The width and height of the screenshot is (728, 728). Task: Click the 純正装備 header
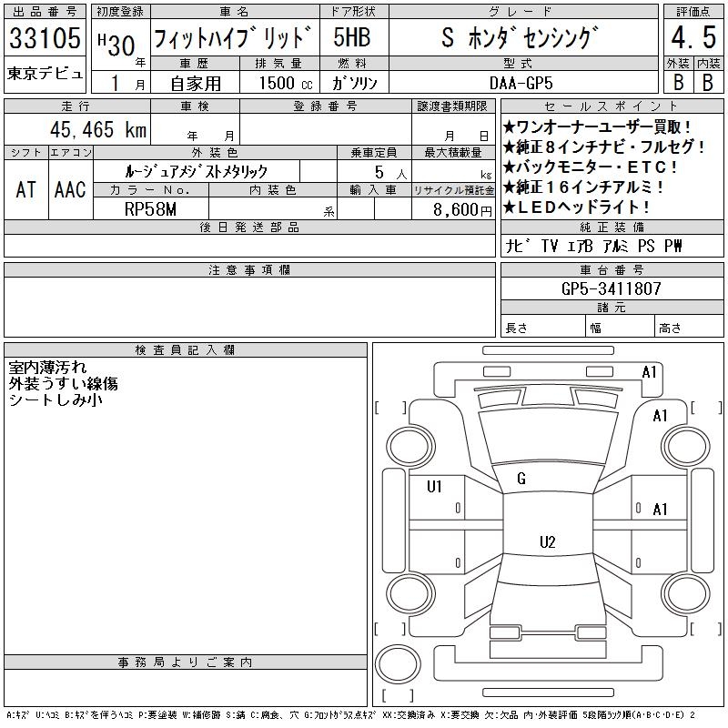612,227
